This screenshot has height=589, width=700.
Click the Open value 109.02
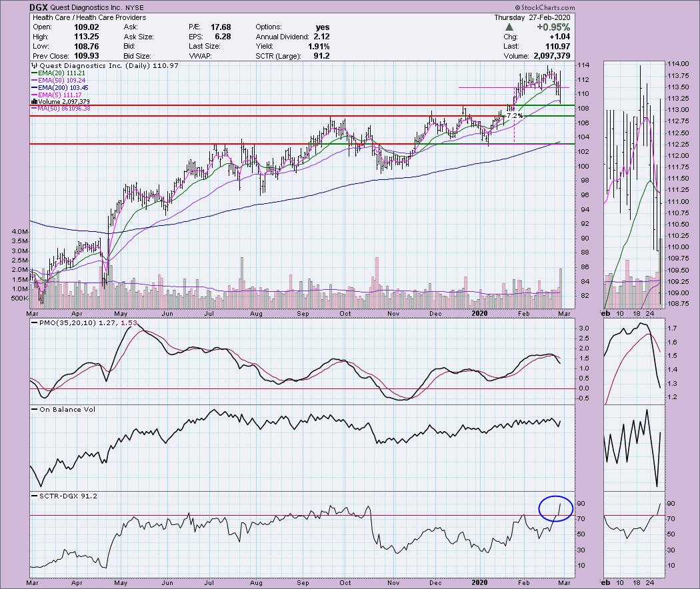pos(86,27)
